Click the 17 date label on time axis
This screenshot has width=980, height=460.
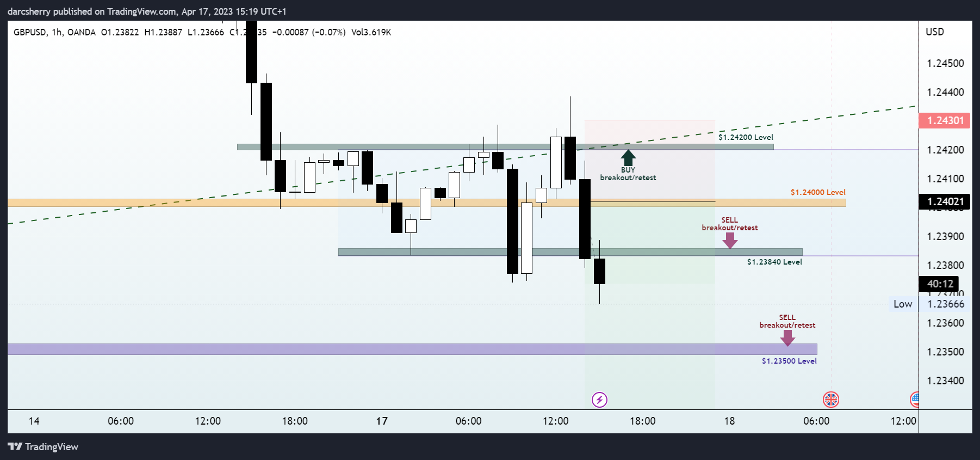(x=382, y=421)
